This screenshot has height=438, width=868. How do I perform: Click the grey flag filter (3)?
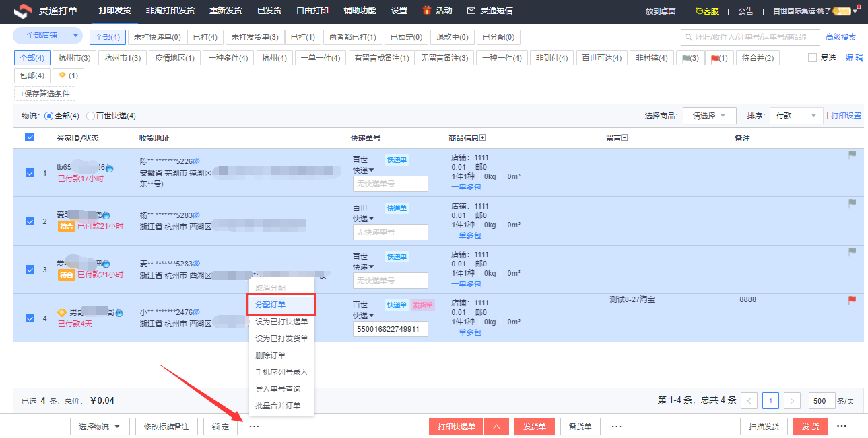pos(690,59)
